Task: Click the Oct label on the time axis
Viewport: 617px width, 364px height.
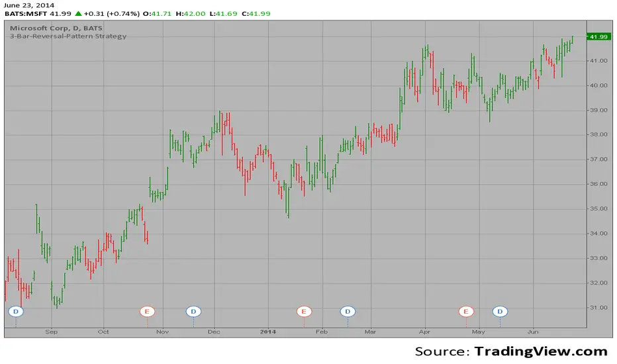Action: point(103,332)
